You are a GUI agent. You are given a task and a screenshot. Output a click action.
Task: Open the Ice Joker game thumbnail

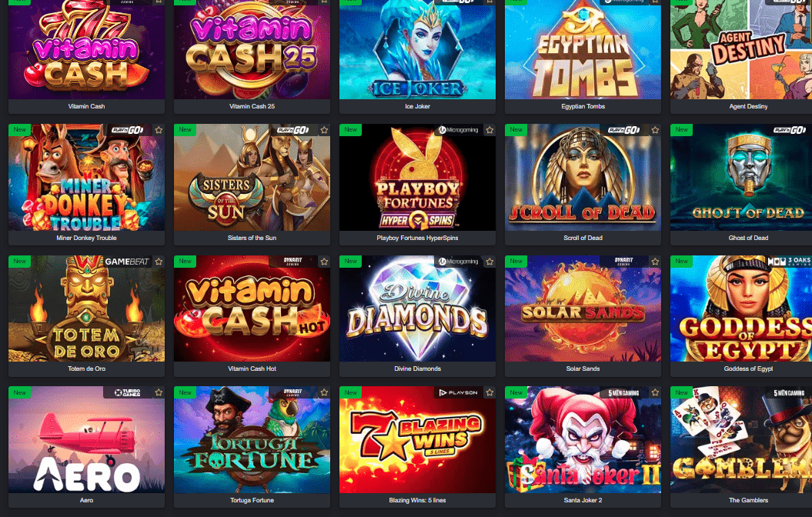coord(417,49)
